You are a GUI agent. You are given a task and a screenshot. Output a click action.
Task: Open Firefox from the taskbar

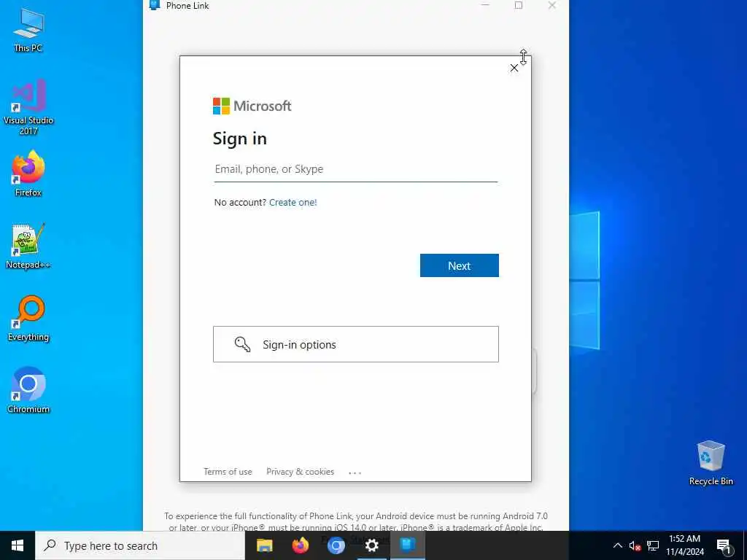pos(300,545)
